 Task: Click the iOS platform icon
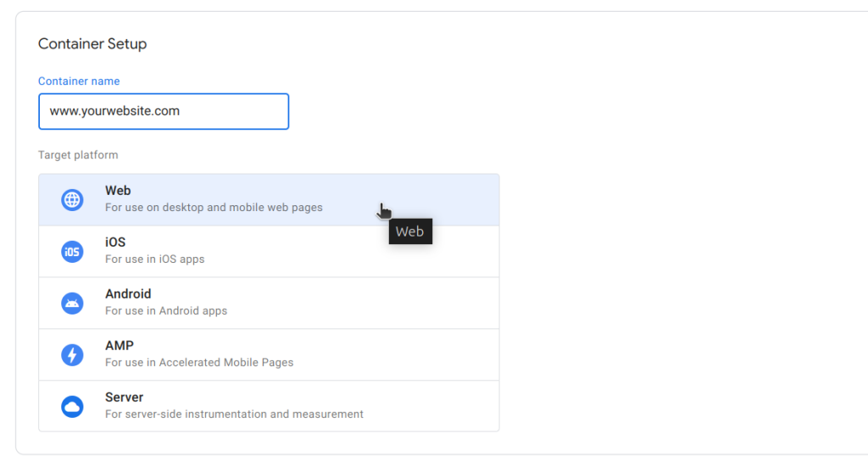point(72,252)
